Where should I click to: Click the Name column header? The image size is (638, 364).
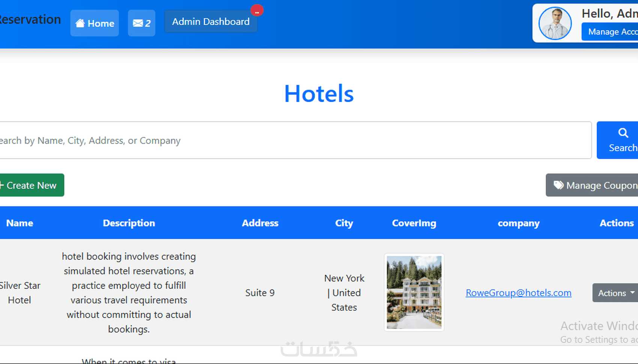tap(20, 223)
